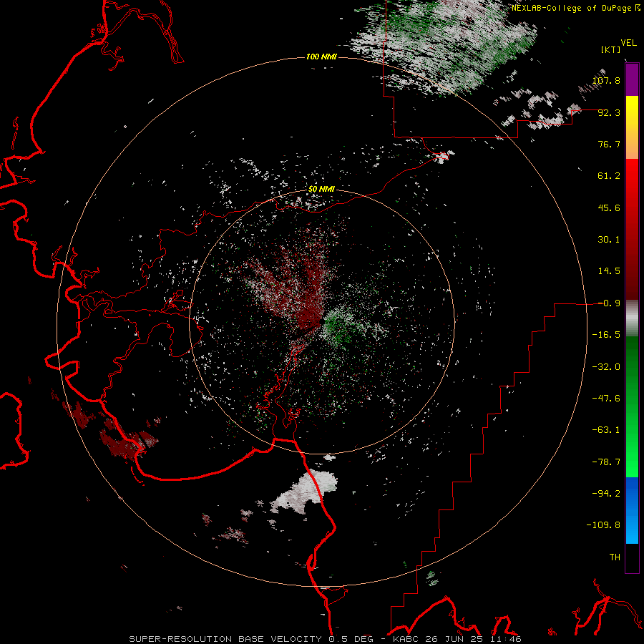Click the [KT] units label
This screenshot has width=644, height=644.
click(x=611, y=49)
